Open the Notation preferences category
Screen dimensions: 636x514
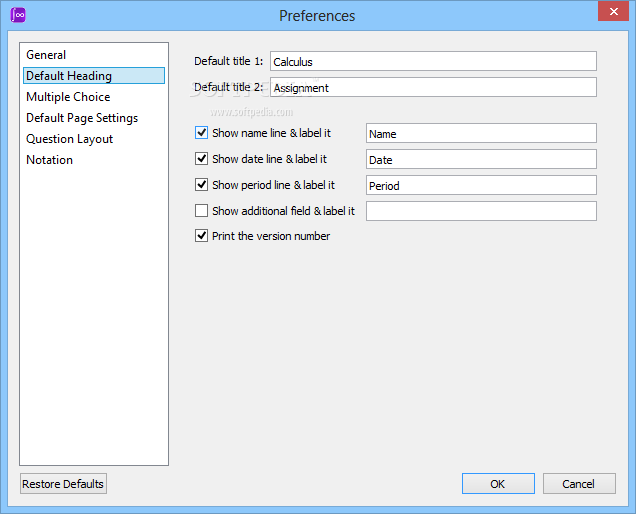pos(49,160)
